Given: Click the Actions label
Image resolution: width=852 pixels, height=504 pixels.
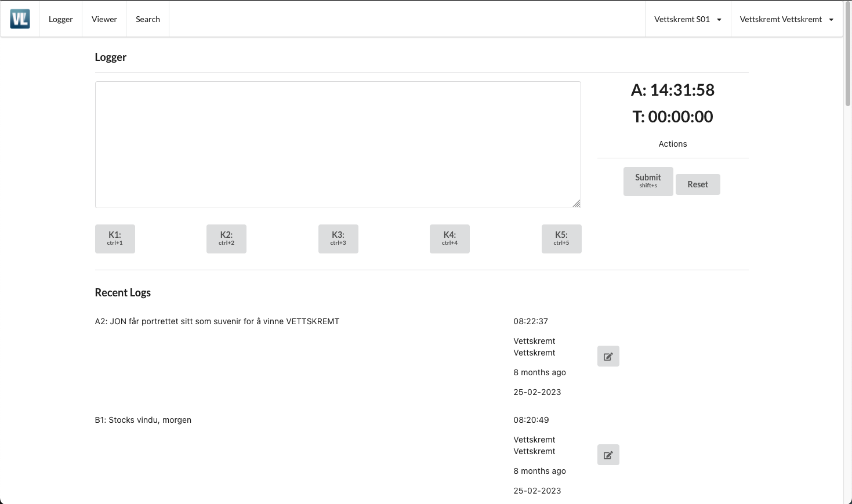Looking at the screenshot, I should click(673, 144).
